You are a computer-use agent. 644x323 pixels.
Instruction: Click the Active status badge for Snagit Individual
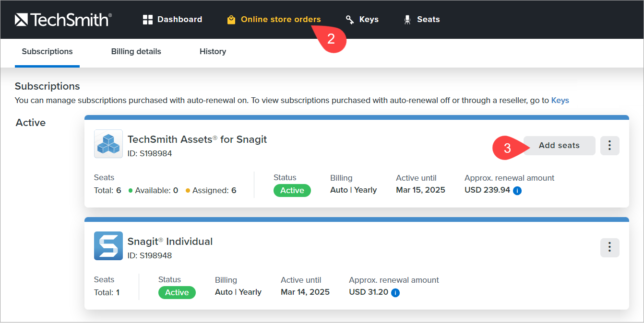pos(177,292)
